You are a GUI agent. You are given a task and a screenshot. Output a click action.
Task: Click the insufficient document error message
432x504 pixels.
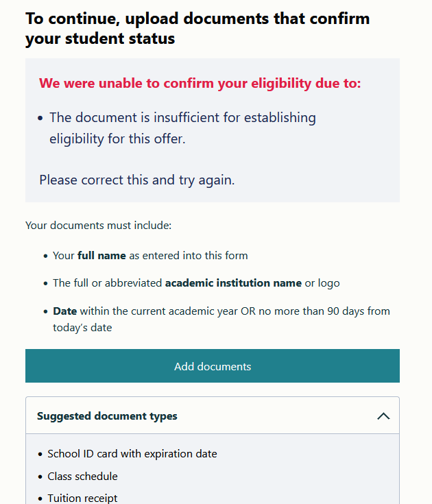[182, 118]
